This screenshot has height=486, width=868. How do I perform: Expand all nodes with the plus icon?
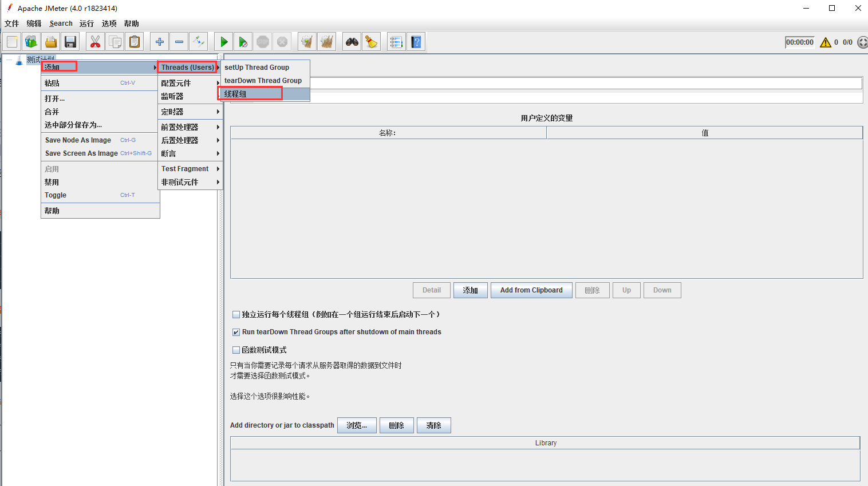[159, 42]
